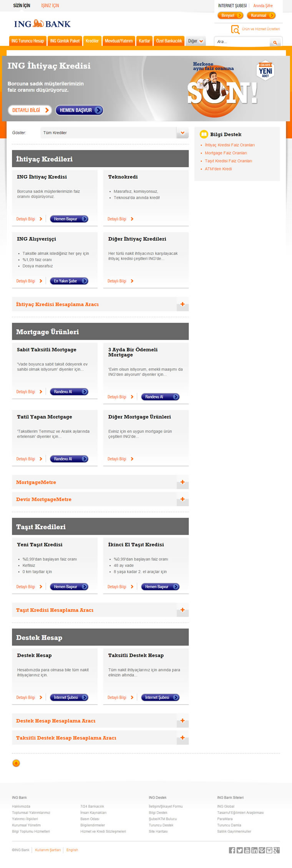292x868 pixels.
Task: Switch to İŞİNİZ İÇİN section
Action: (x=50, y=5)
